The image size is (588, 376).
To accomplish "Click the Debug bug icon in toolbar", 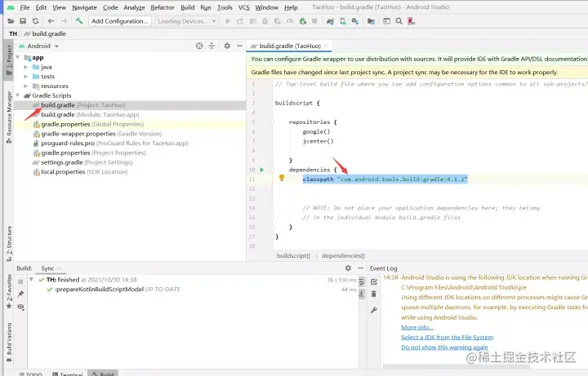I will (x=265, y=21).
